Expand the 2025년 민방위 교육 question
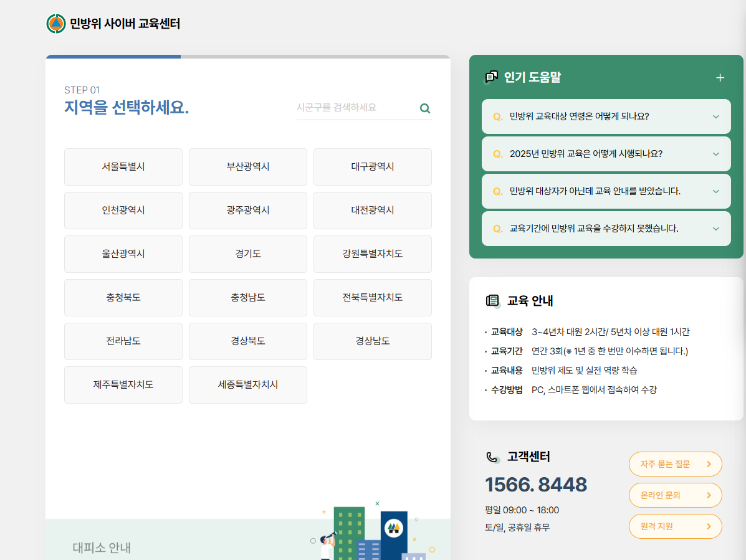 coord(606,154)
